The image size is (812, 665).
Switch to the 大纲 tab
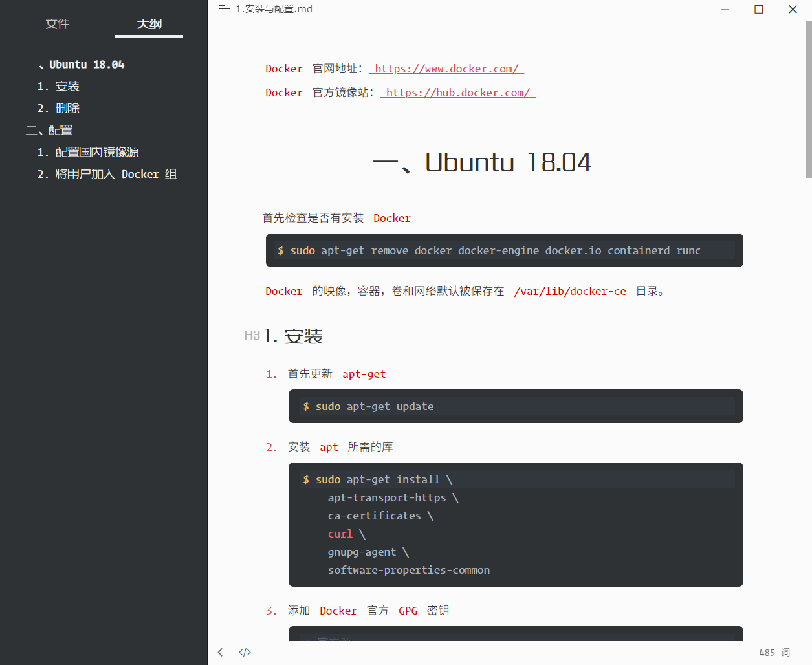point(149,24)
